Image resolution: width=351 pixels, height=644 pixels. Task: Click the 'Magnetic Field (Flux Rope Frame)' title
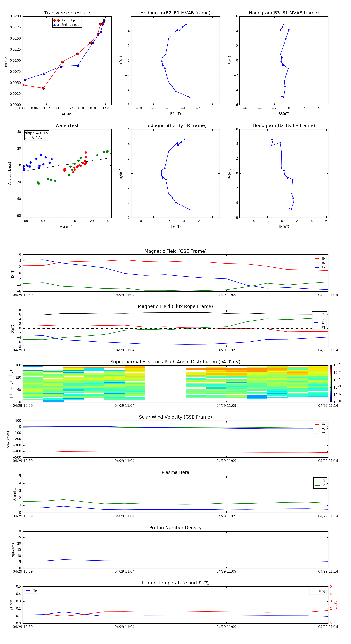click(x=175, y=307)
